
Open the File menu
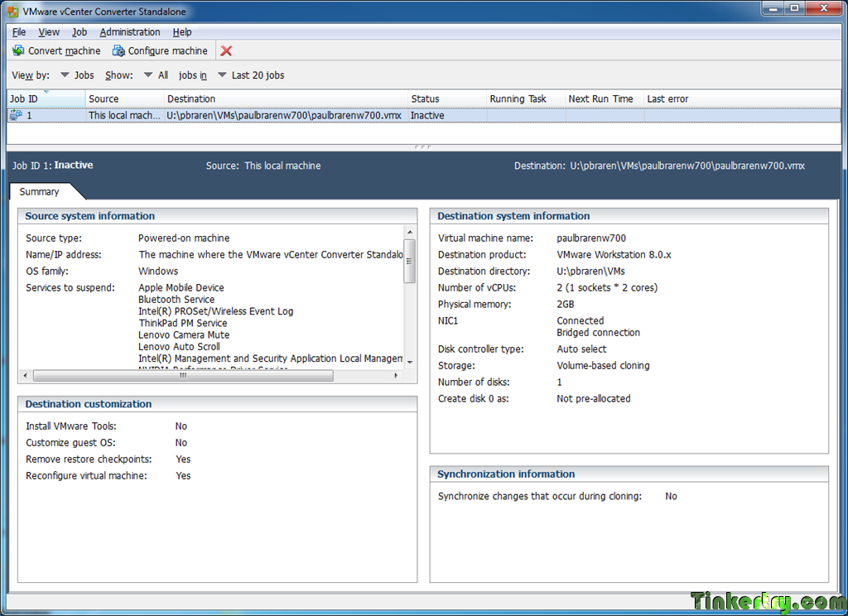click(x=19, y=32)
